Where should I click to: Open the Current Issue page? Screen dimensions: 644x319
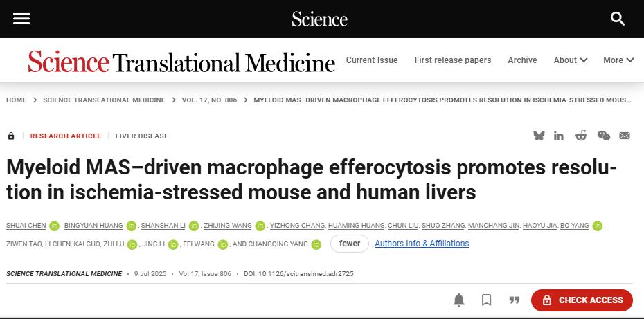point(372,60)
